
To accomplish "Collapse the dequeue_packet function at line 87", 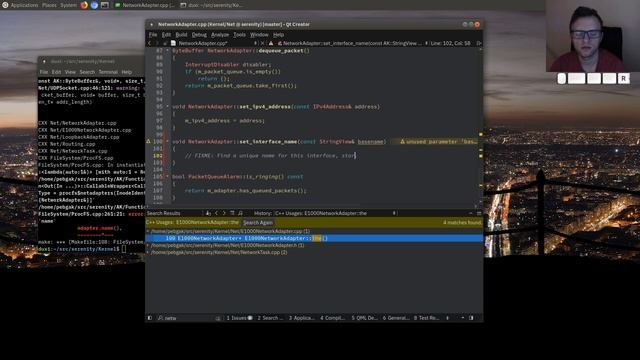I will [x=167, y=51].
